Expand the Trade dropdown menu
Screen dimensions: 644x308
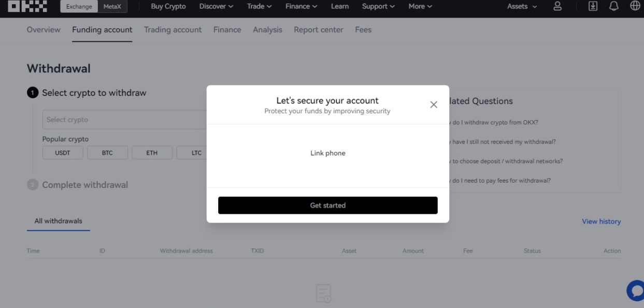tap(259, 6)
